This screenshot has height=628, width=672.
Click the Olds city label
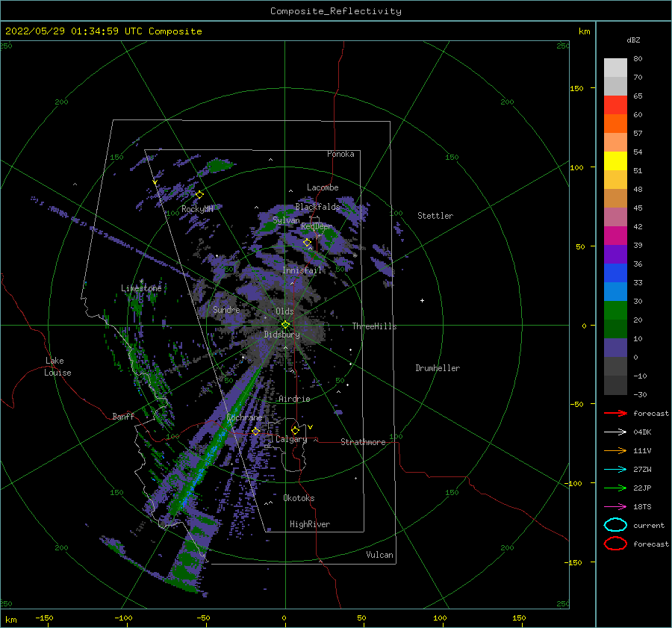click(x=284, y=311)
